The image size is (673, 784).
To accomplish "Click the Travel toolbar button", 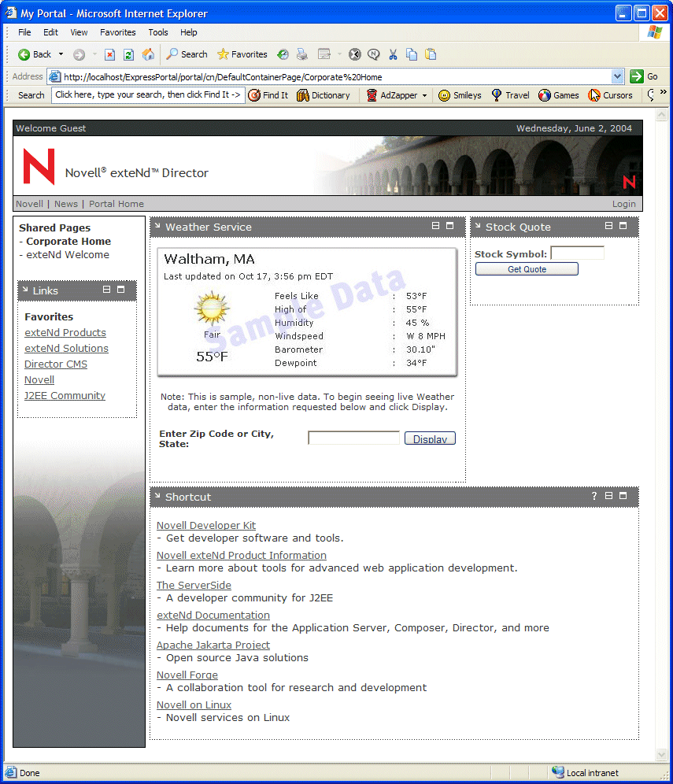I will (511, 95).
